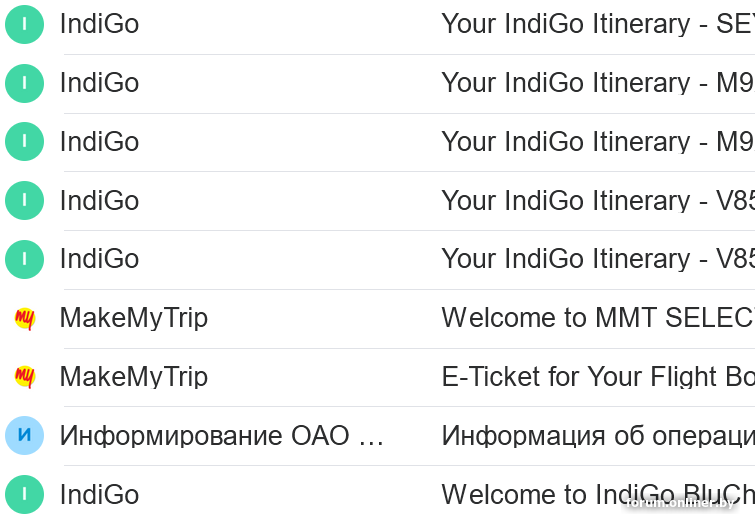
Task: Open the Your IndiGo Itinerary - SE email
Action: (596, 24)
